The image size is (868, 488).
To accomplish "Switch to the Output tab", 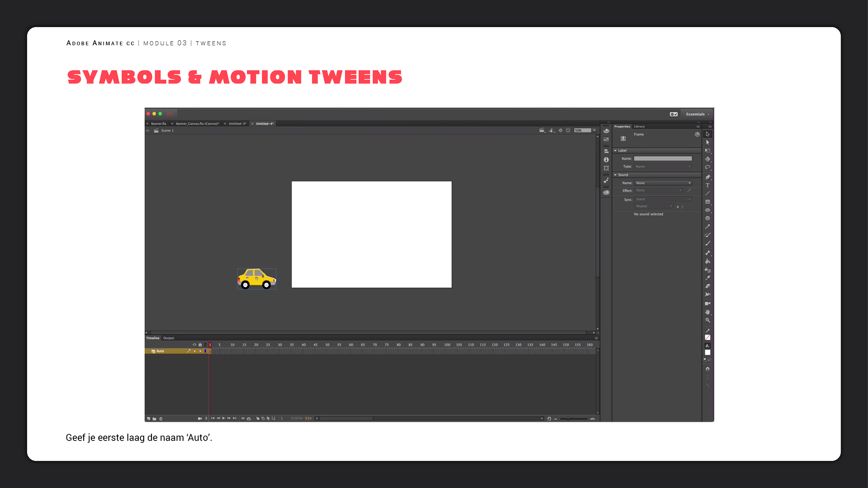I will point(169,338).
